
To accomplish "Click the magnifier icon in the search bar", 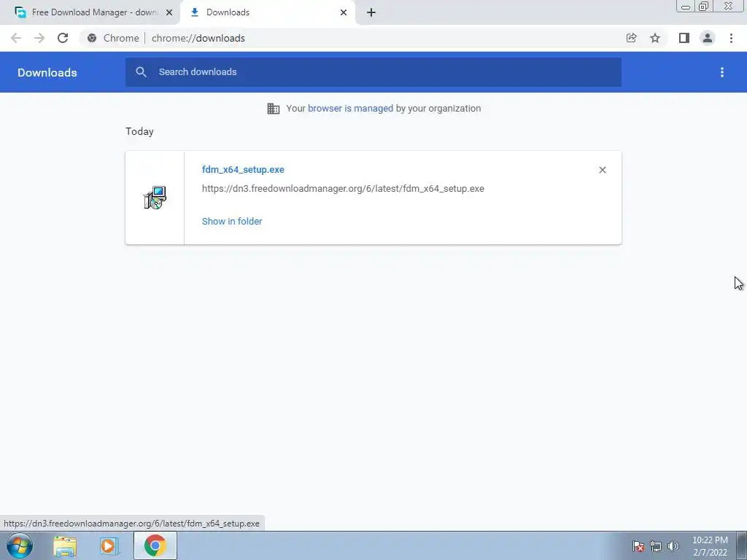I will (141, 72).
